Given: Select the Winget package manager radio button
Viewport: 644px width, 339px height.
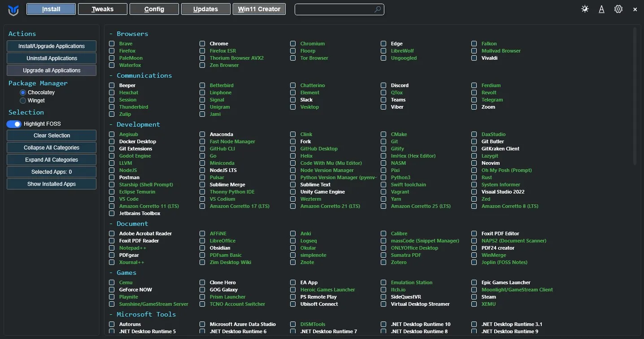Looking at the screenshot, I should 23,101.
